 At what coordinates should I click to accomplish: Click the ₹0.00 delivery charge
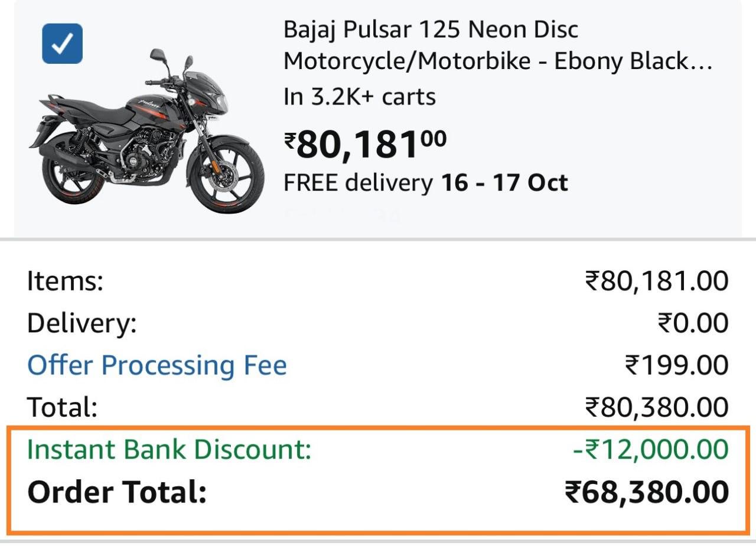click(x=692, y=323)
